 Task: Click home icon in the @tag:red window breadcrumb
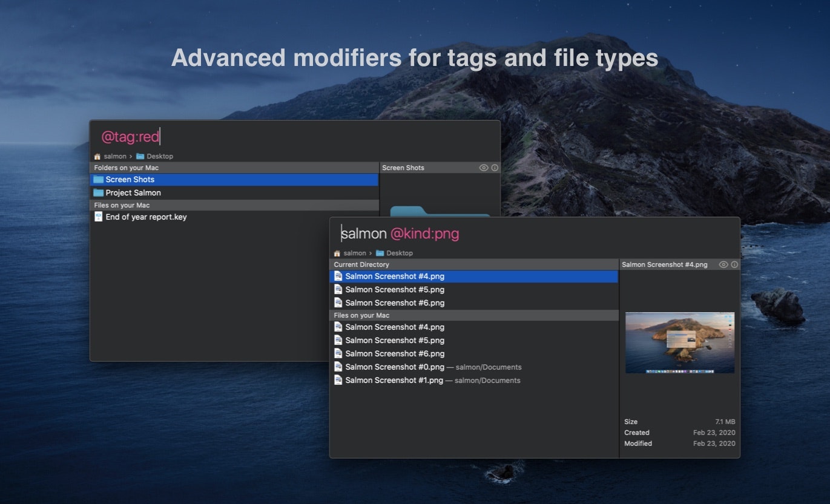pos(97,156)
